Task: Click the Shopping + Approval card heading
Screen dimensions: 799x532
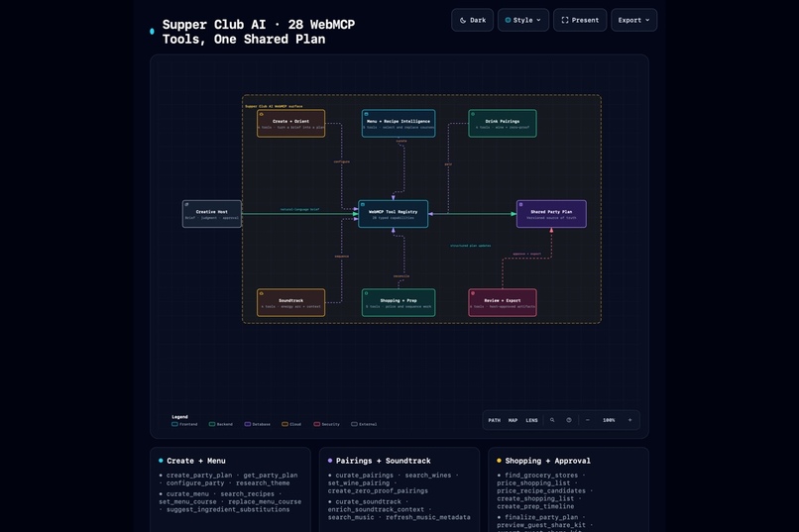Action: coord(548,461)
